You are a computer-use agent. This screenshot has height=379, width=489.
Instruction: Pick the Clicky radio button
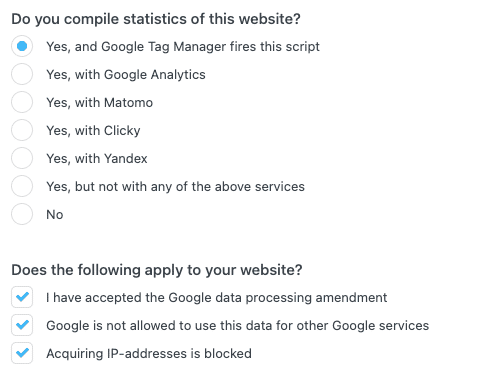[x=22, y=130]
